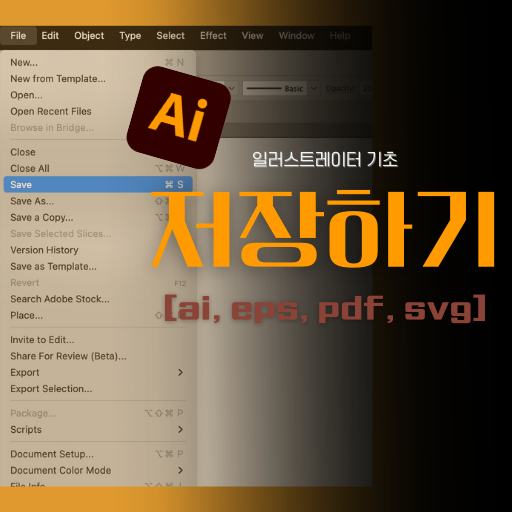Expand Document Color Mode submenu arrow

pyautogui.click(x=180, y=470)
